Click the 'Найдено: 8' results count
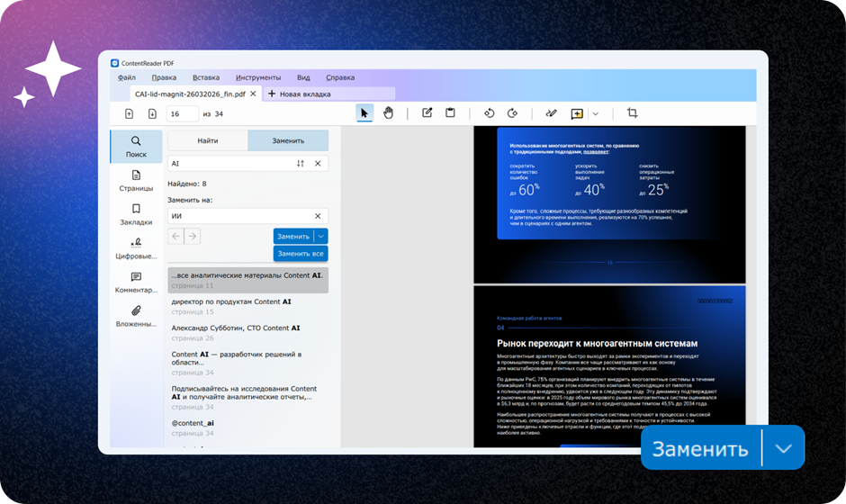 187,184
